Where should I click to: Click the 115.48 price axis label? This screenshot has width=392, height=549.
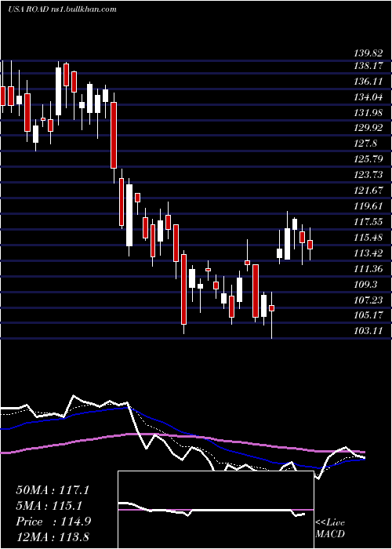click(x=368, y=238)
